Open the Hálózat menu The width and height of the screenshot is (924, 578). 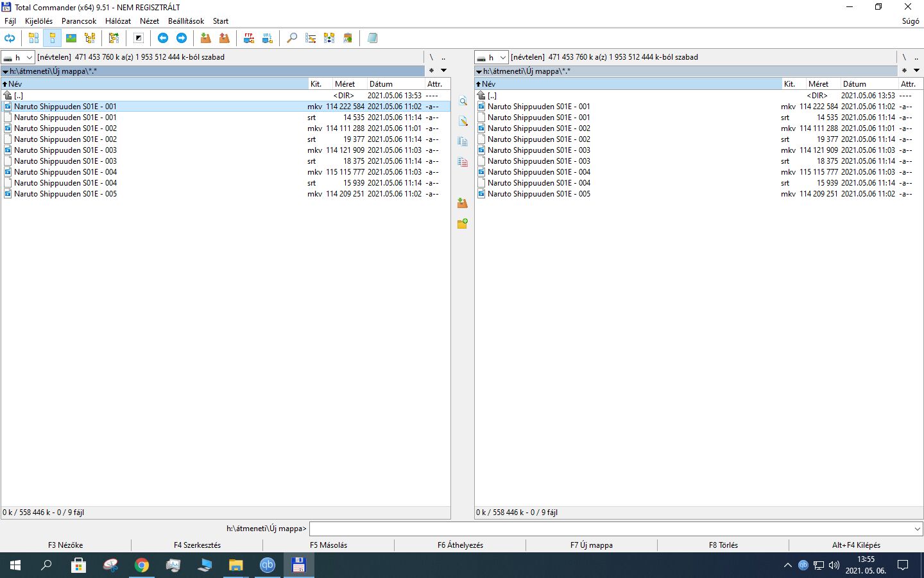(x=118, y=21)
